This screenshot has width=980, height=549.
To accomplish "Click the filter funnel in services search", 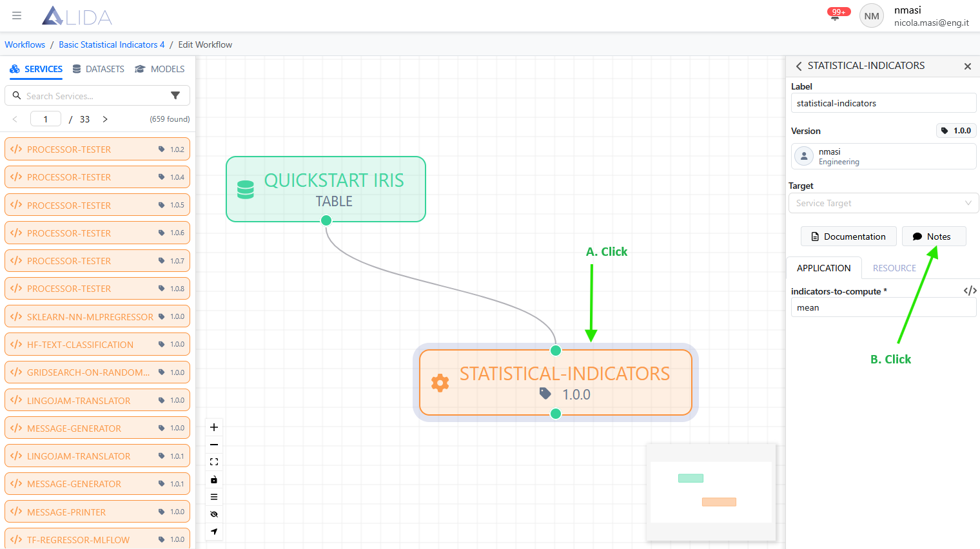I will pos(175,95).
